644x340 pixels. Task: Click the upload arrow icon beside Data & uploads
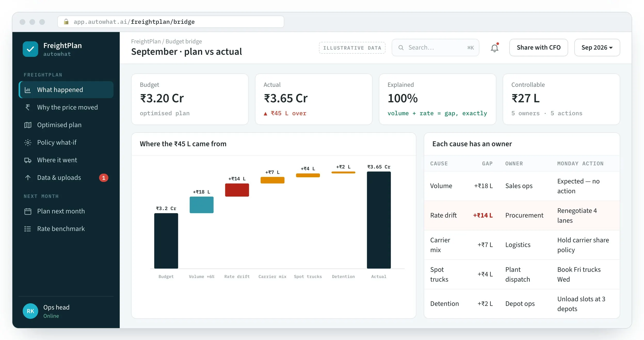[x=28, y=178]
